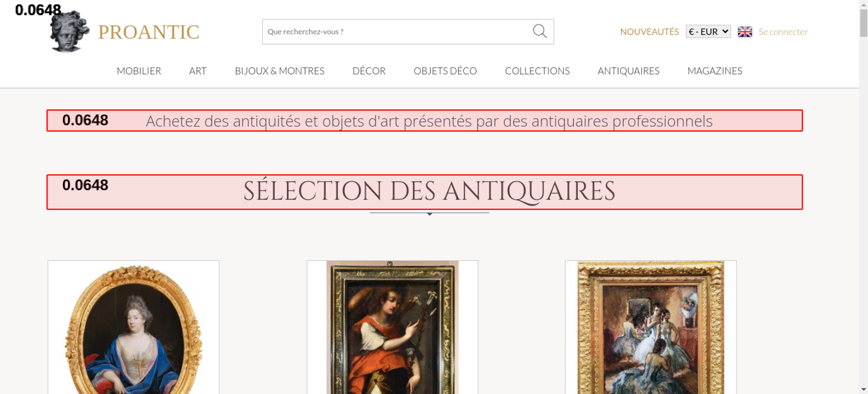Open the DÉCOR menu item
The image size is (868, 394).
click(x=369, y=71)
